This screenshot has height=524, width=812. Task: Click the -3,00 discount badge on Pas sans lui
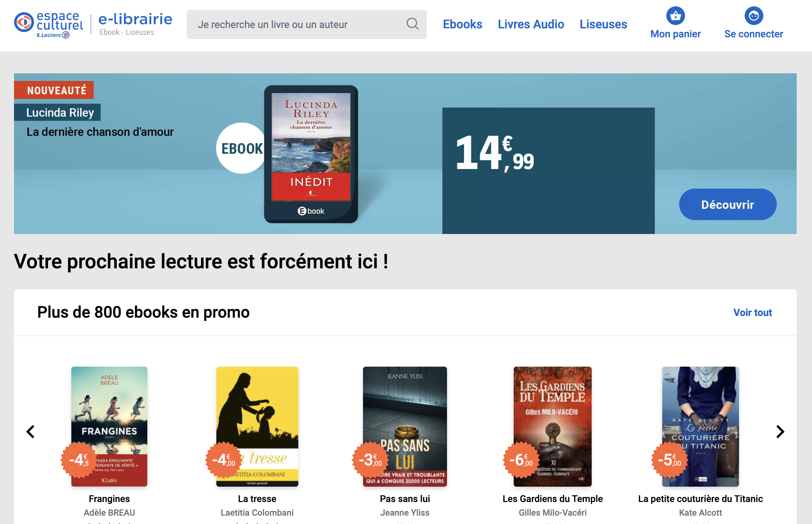pyautogui.click(x=370, y=460)
